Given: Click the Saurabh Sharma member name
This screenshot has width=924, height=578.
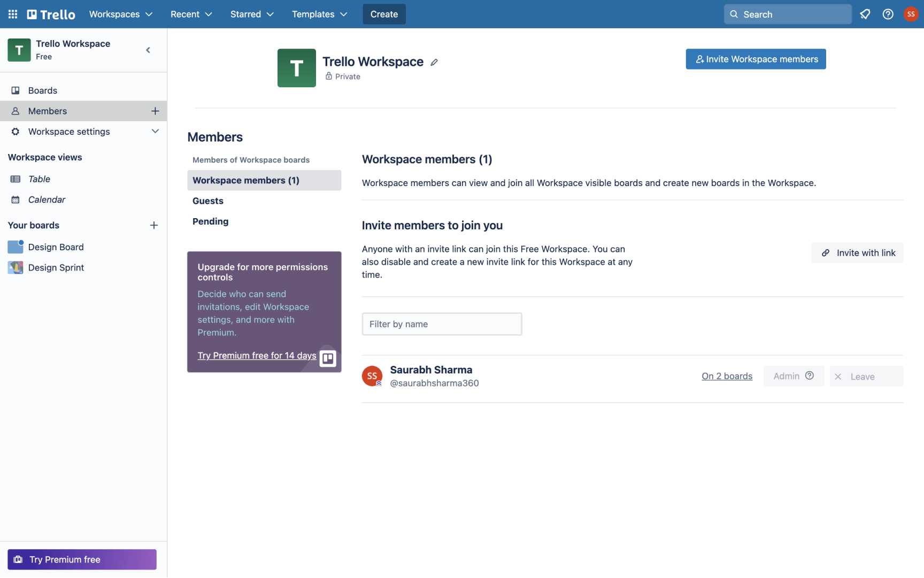Looking at the screenshot, I should [431, 370].
